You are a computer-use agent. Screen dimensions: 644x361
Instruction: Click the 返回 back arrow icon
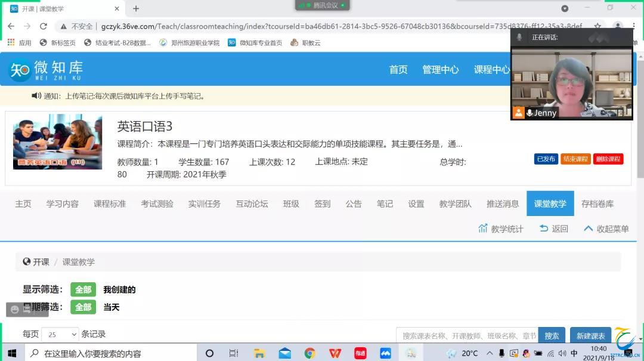543,229
